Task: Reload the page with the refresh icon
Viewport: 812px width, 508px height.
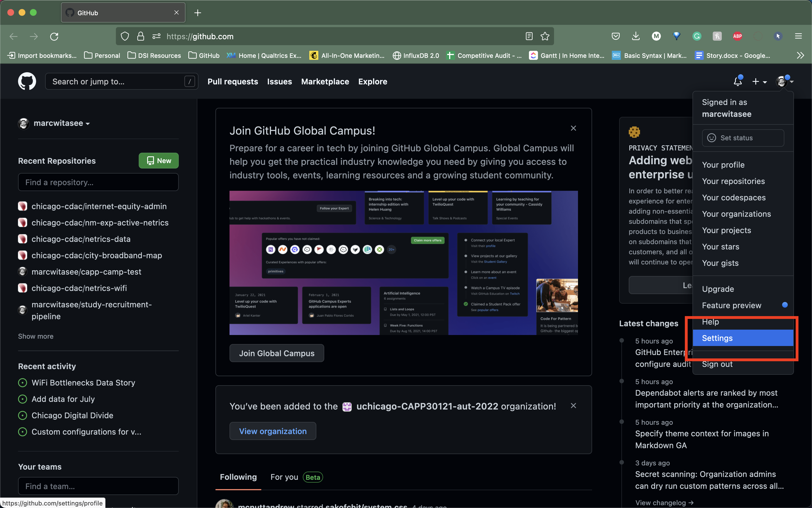Action: coord(54,36)
